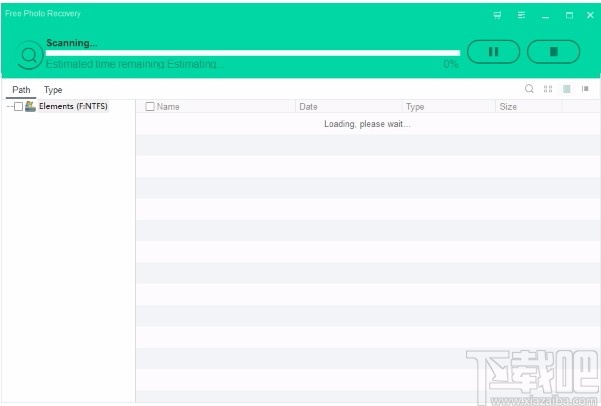This screenshot has height=406, width=601.
Task: Switch to detail preview view
Action: tap(585, 89)
